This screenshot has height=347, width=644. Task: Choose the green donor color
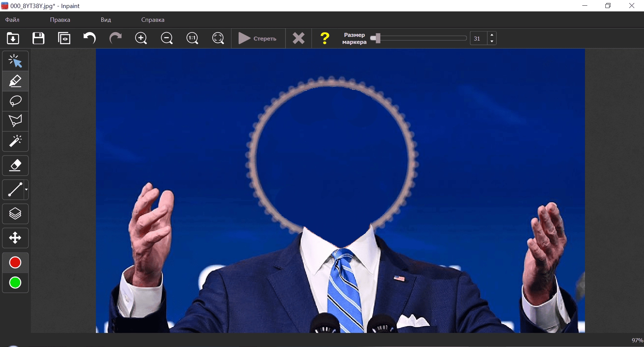coord(15,283)
